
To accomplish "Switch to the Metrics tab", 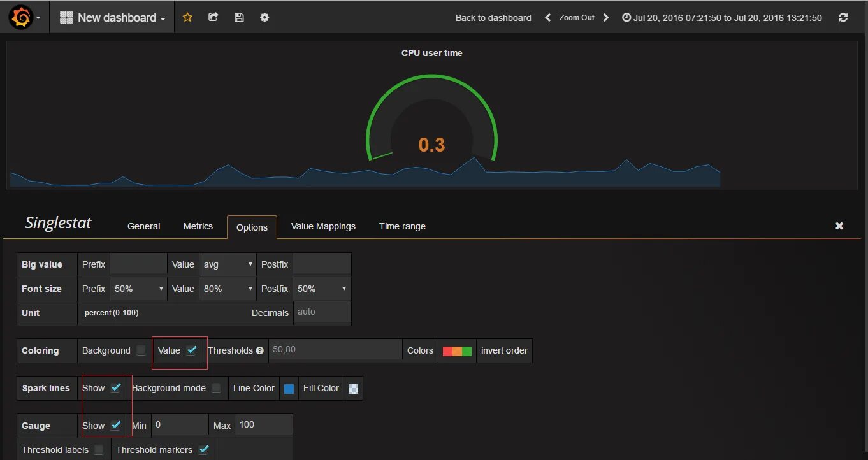I will point(198,226).
